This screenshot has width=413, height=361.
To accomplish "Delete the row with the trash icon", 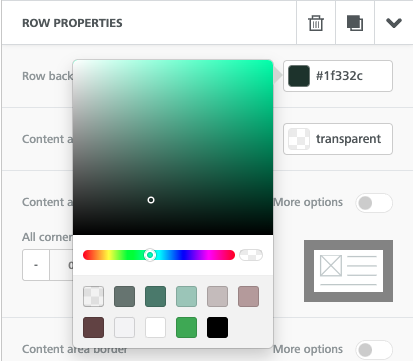I will click(x=316, y=23).
